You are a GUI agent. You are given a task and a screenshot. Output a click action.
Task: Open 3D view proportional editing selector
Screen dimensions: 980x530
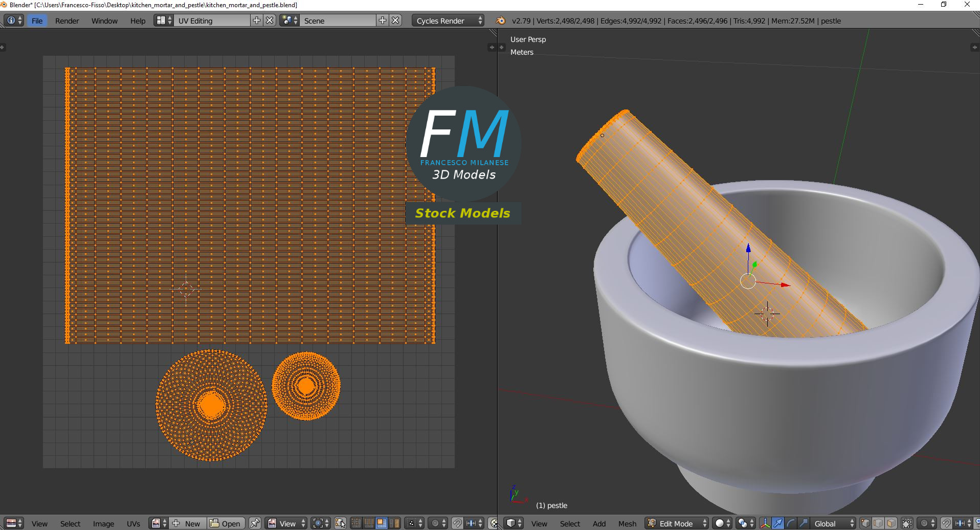tap(927, 523)
